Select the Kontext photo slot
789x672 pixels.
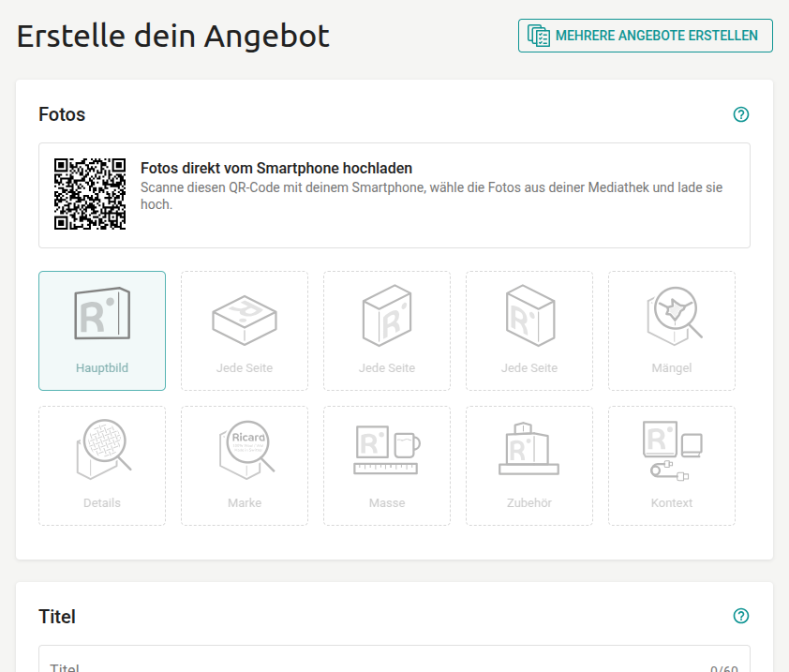tap(672, 466)
